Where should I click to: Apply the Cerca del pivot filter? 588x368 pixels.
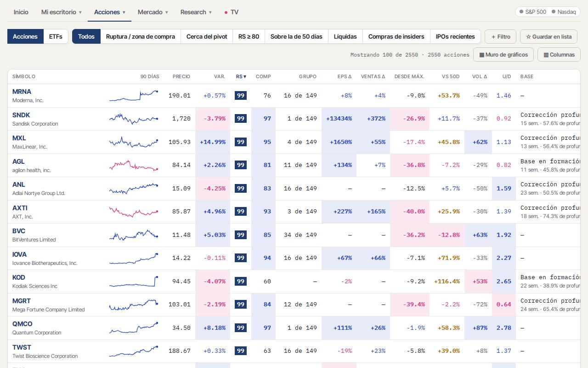point(207,36)
